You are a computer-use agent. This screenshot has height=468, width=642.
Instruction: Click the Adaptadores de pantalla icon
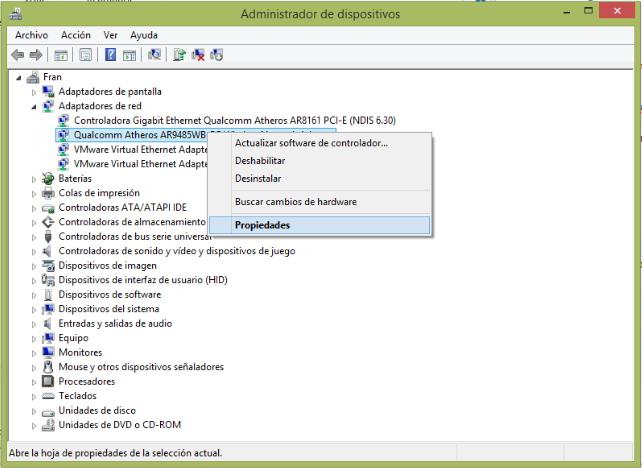click(x=48, y=91)
